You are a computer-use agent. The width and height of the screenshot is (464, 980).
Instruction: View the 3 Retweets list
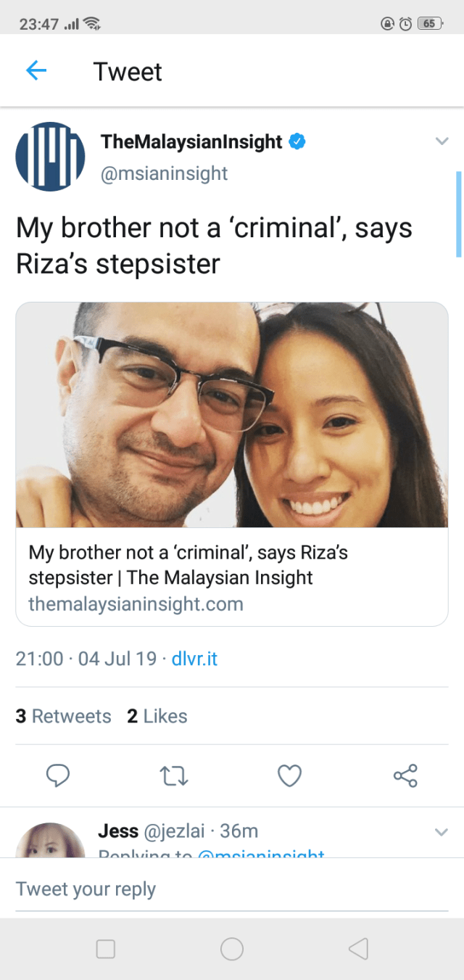[x=64, y=716]
